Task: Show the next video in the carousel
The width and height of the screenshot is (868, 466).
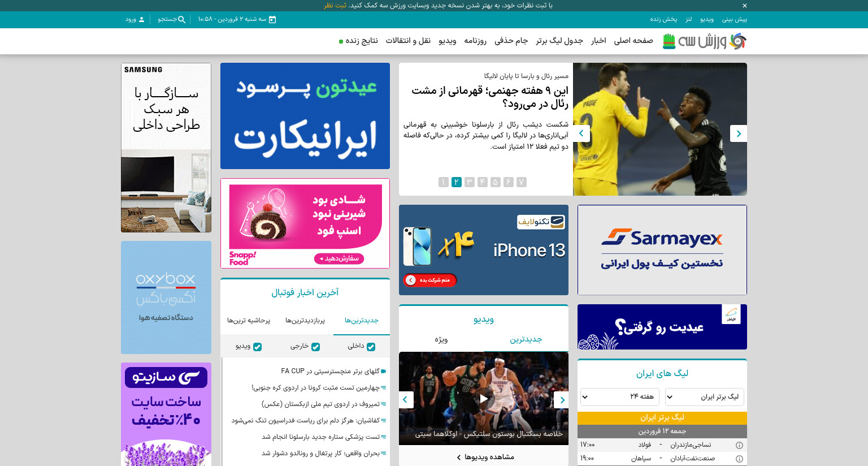Action: click(561, 400)
